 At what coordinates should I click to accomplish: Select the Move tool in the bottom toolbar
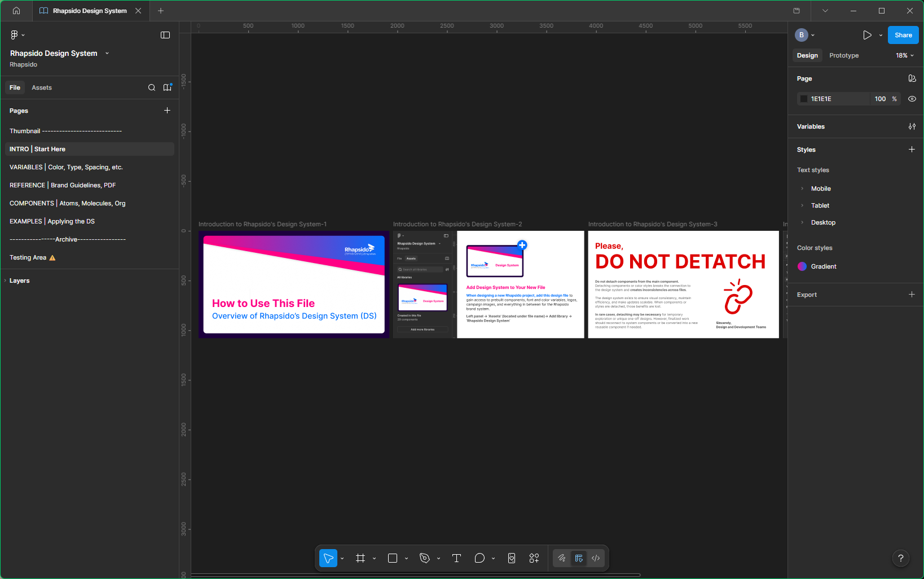(x=328, y=558)
